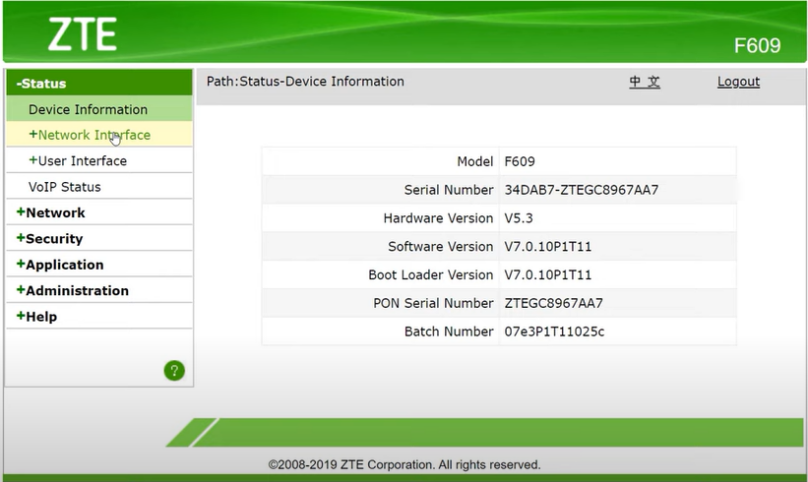This screenshot has height=482, width=808.
Task: Click the Serial Number label
Action: click(x=448, y=190)
